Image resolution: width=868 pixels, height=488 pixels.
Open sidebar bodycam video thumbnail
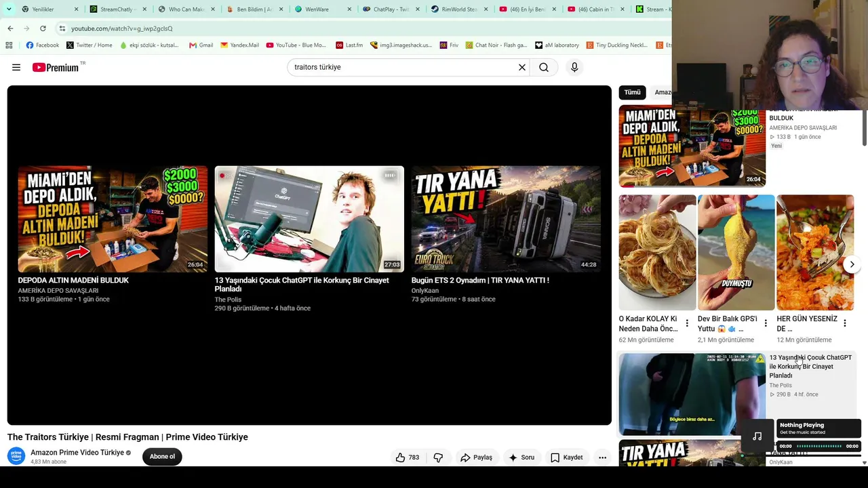692,394
